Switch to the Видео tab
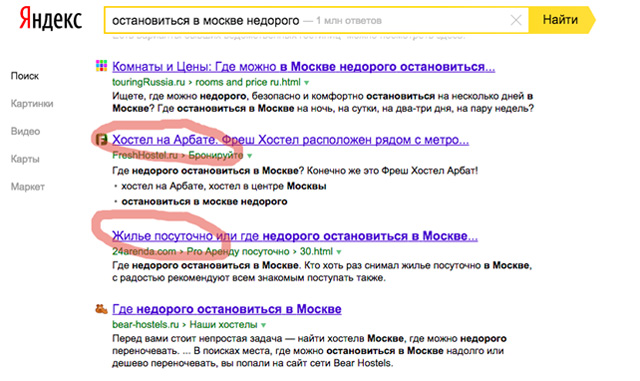Screen dimensions: 640x381 click(25, 131)
